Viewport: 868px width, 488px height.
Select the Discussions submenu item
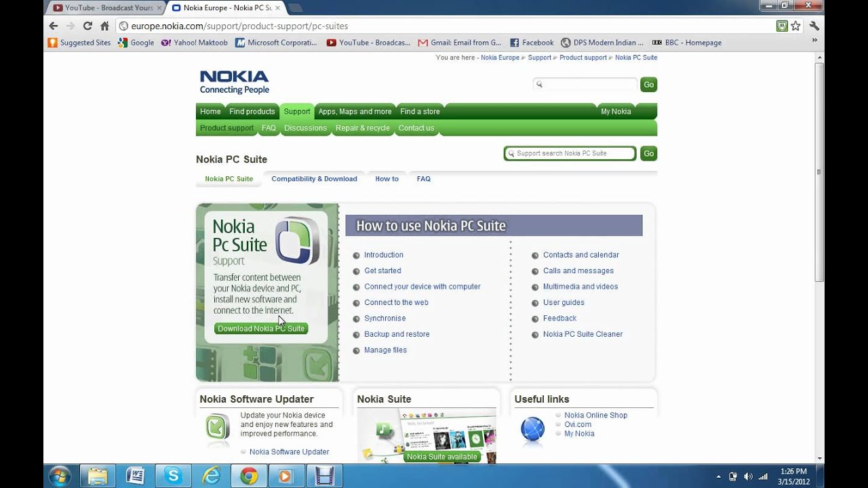(305, 128)
